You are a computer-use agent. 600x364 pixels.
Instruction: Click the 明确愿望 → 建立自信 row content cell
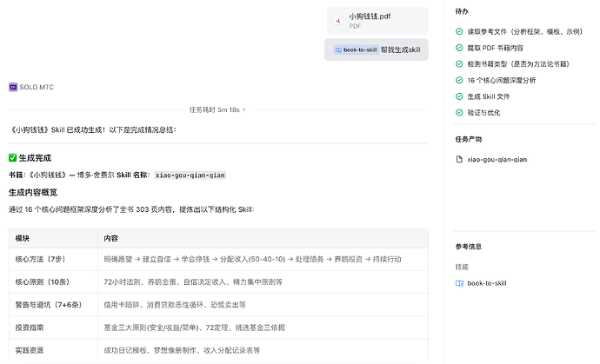pyautogui.click(x=263, y=259)
